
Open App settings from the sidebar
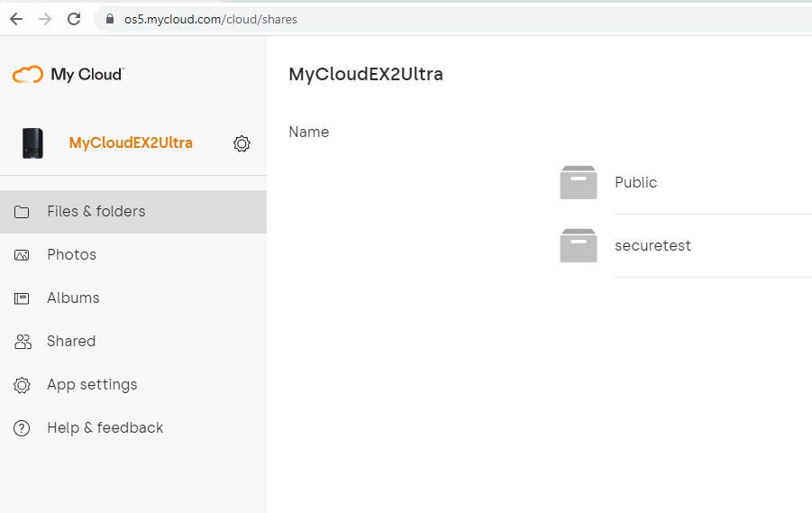(133, 385)
